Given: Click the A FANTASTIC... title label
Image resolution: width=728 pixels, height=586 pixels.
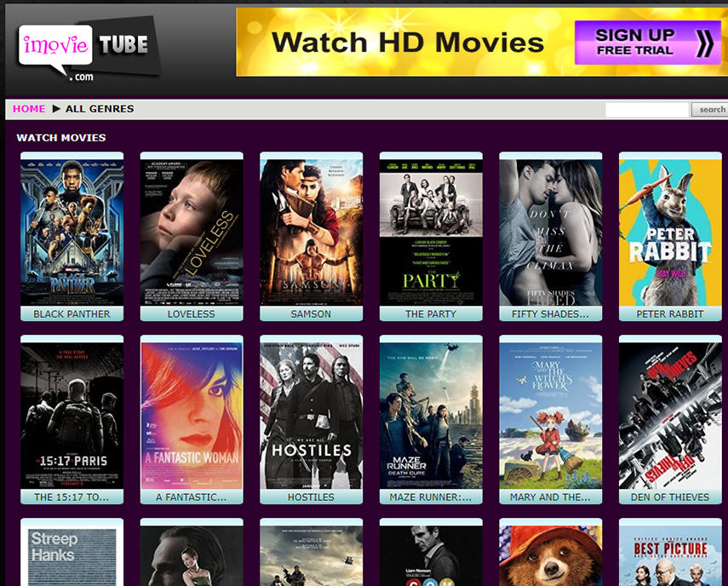Looking at the screenshot, I should tap(192, 497).
